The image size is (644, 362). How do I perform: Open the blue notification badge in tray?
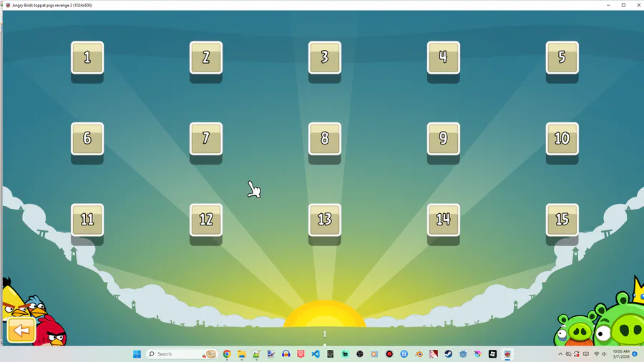point(635,354)
